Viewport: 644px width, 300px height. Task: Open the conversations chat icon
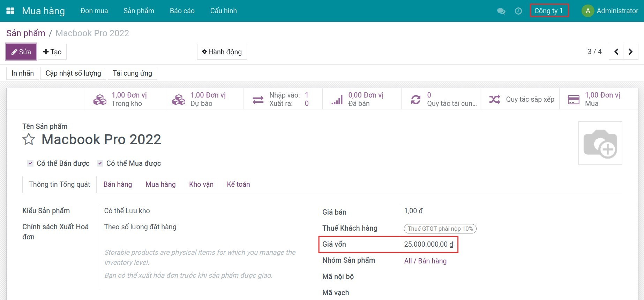tap(501, 11)
